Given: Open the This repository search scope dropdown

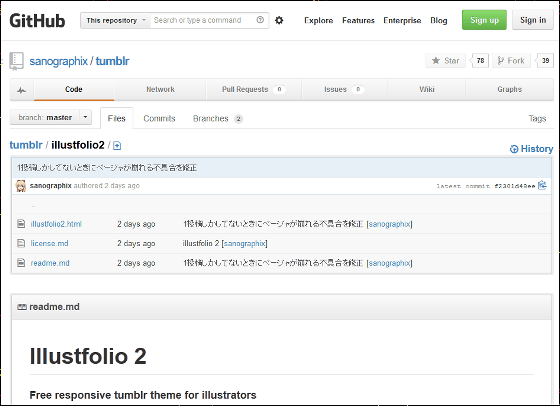Looking at the screenshot, I should point(115,20).
